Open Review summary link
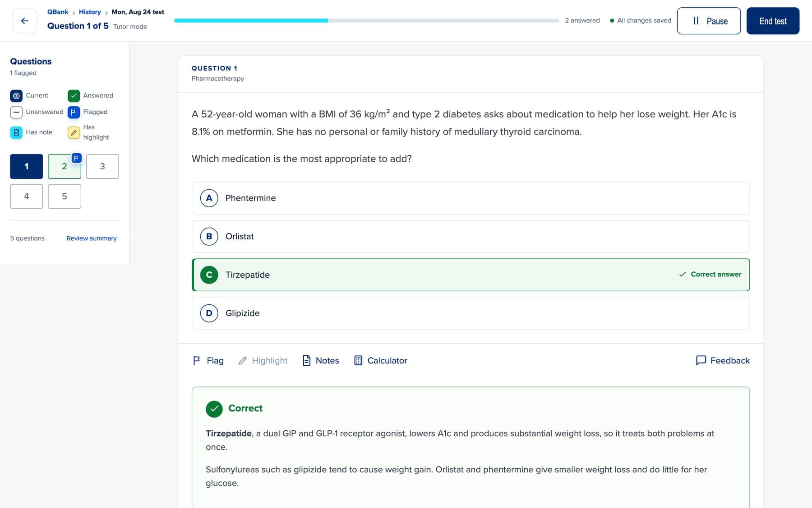The width and height of the screenshot is (812, 508). 92,238
